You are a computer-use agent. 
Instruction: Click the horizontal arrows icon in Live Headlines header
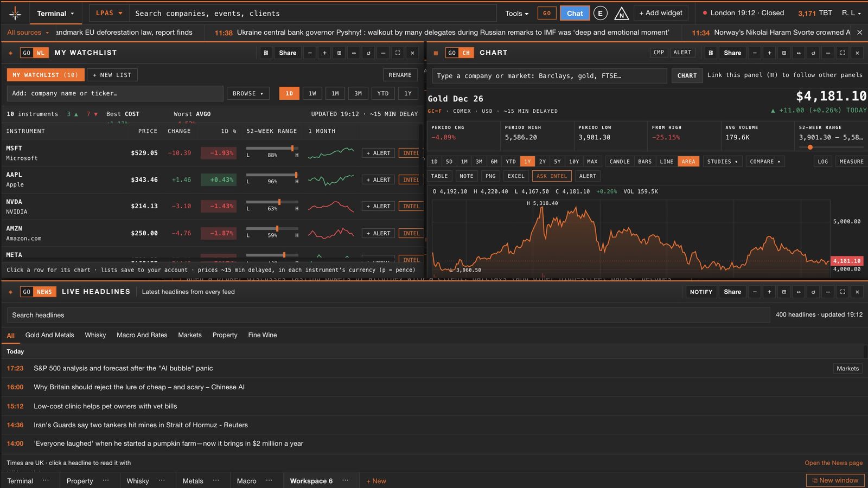tap(799, 292)
